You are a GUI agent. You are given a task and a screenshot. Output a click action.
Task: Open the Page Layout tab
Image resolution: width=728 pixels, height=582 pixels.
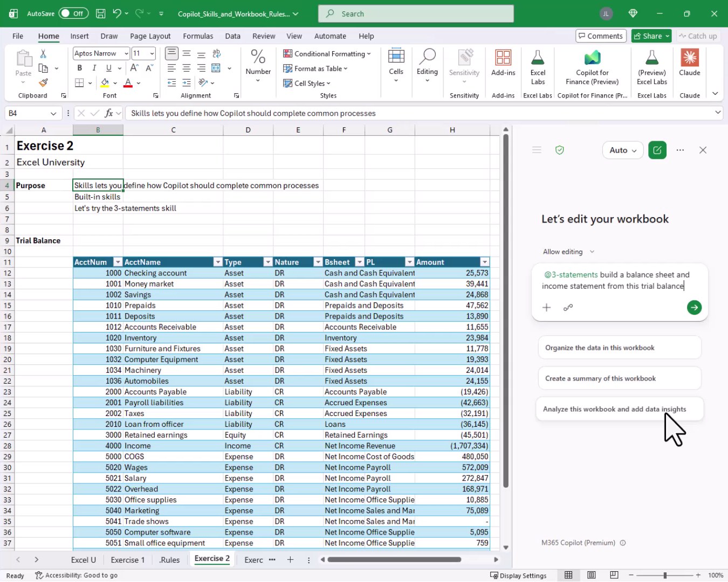[150, 36]
